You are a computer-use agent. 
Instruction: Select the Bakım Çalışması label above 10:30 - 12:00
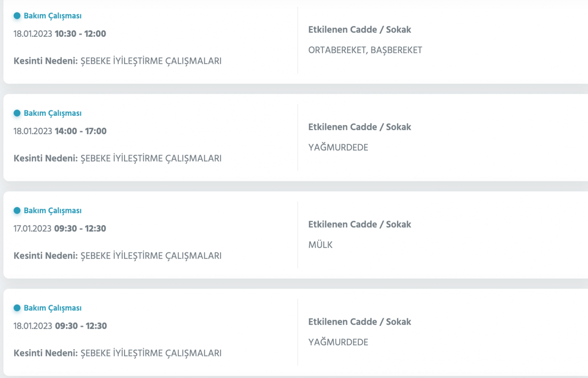point(52,16)
